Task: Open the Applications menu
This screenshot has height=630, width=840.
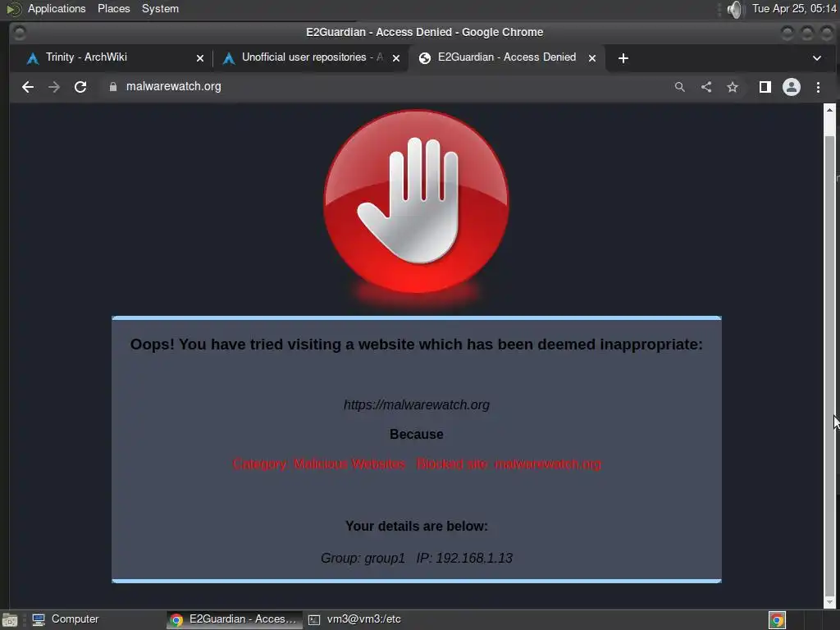Action: pos(57,8)
